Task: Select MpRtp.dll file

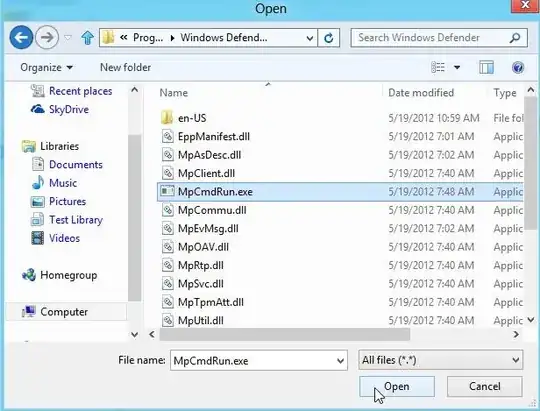Action: click(x=340, y=265)
